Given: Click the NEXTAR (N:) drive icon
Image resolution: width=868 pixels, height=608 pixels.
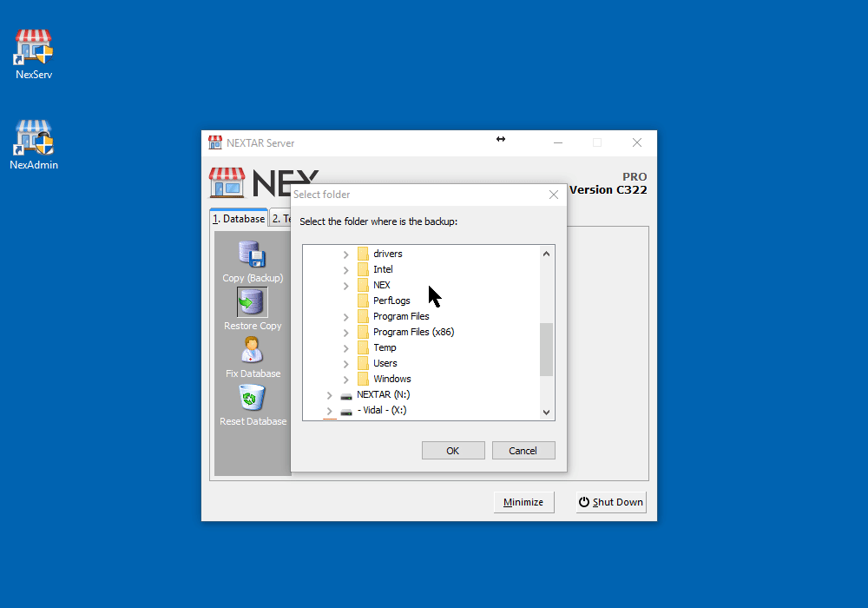Looking at the screenshot, I should [x=346, y=396].
